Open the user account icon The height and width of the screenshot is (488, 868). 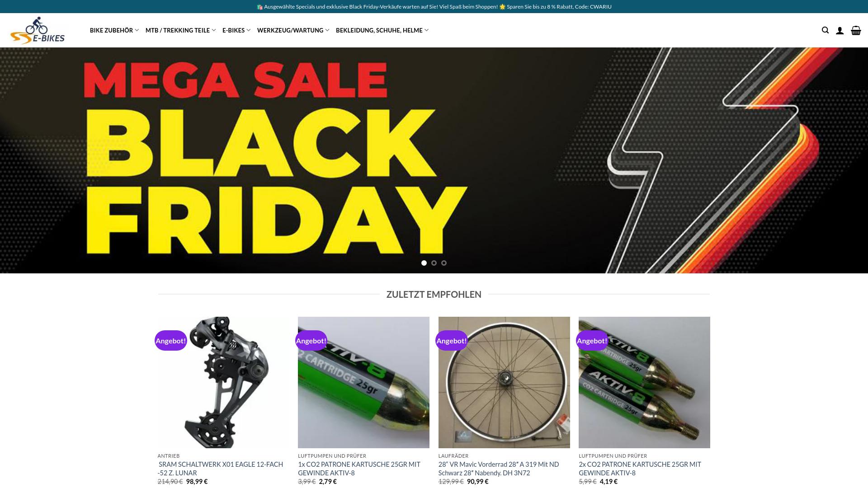(x=840, y=30)
